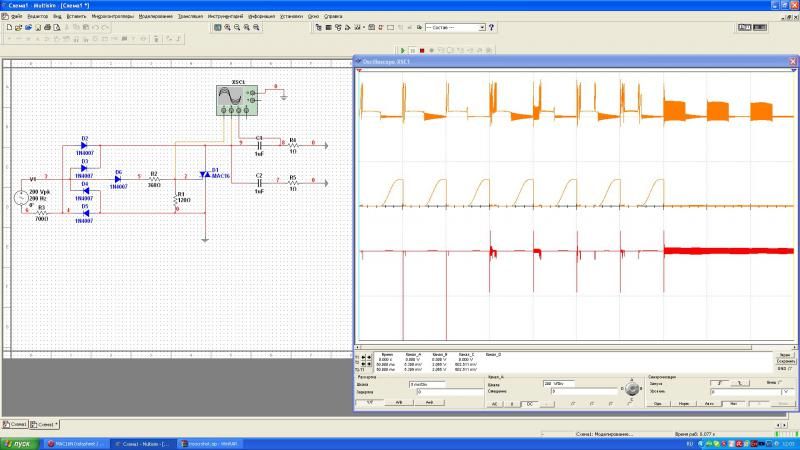
Task: Choose Y/T timebase display mode
Action: pyautogui.click(x=368, y=402)
